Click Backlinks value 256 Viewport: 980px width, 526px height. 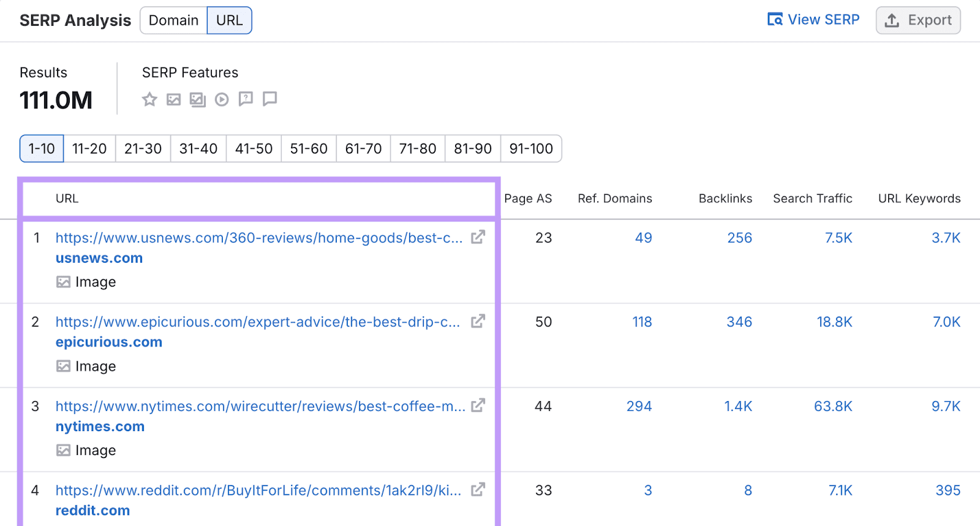740,238
